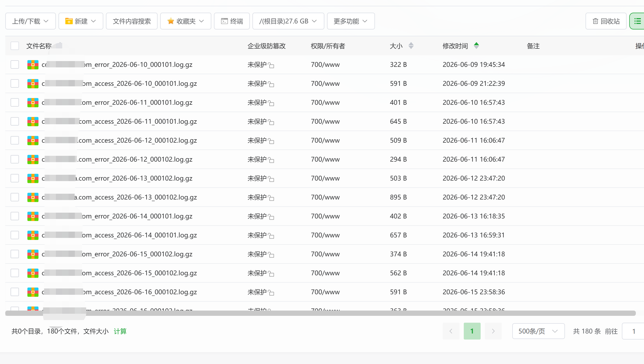Click 700/www permission for the 374 B file
Viewport: 644px width, 364px height.
[x=325, y=254]
